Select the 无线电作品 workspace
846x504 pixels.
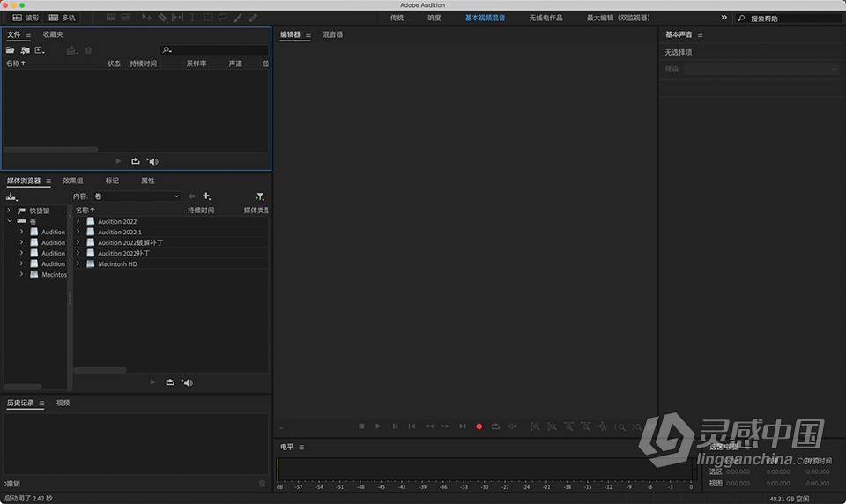545,18
